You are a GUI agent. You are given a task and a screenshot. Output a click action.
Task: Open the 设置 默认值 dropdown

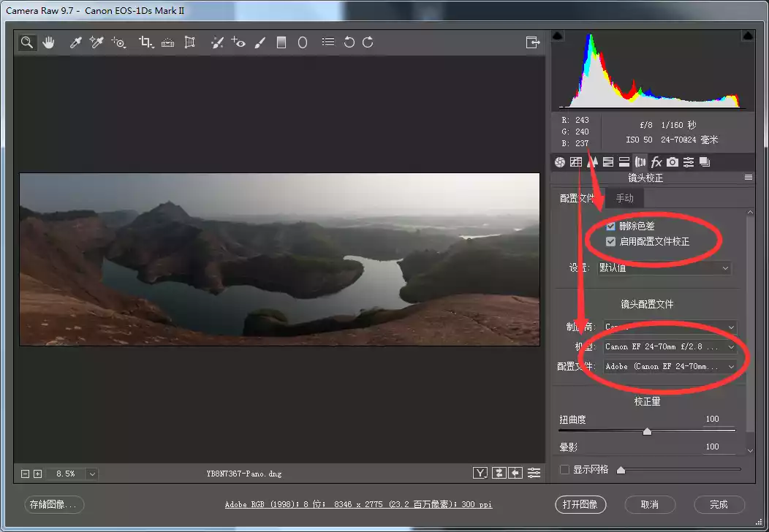664,268
